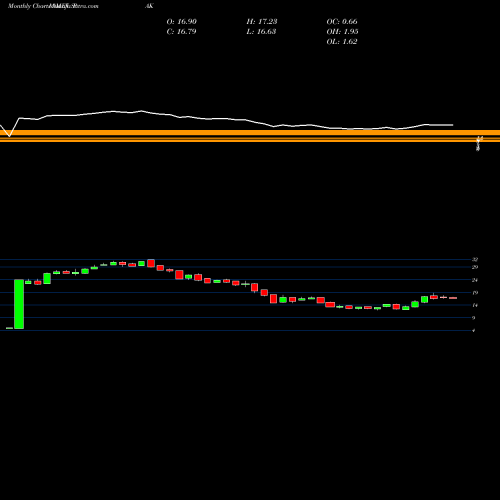This screenshot has height=500, width=500.
Task: Click the 'OC: 0.66' value
Action: point(342,21)
